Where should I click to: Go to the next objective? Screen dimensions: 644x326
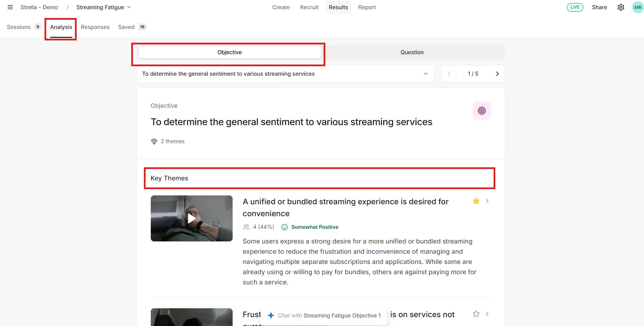tap(497, 74)
